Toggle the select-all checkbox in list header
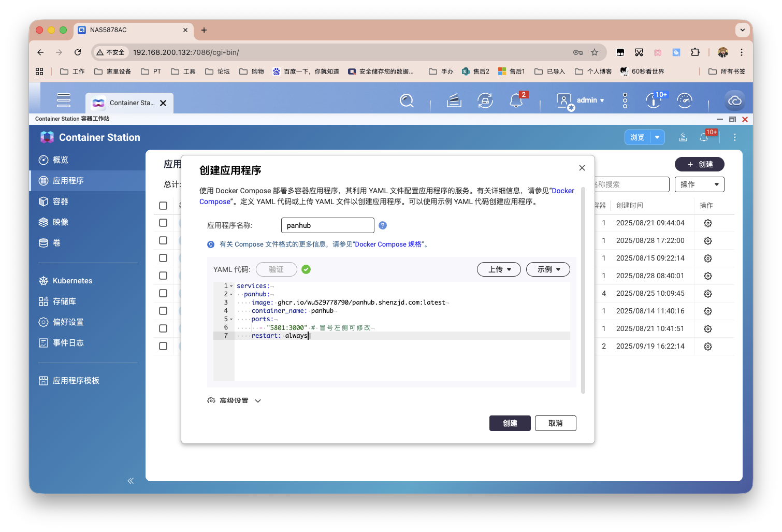782x532 pixels. tap(163, 206)
